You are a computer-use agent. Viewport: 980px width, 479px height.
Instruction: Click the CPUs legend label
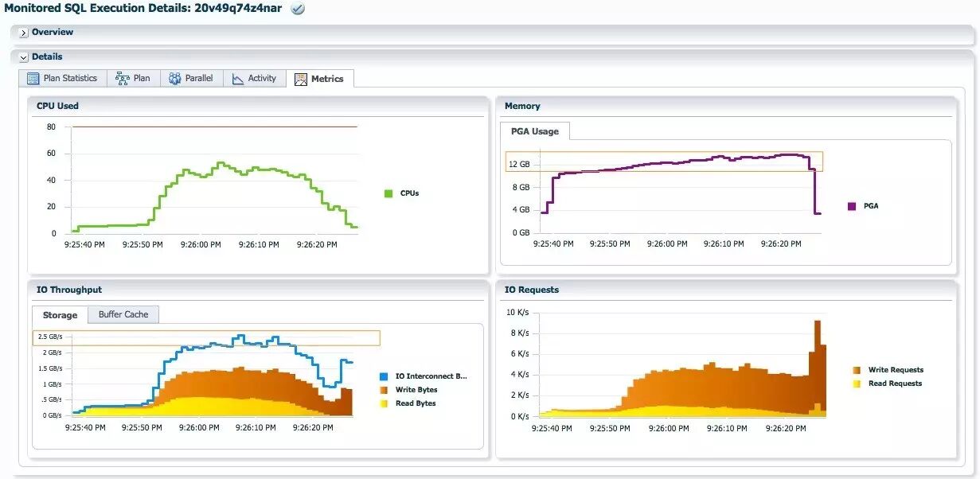point(409,193)
